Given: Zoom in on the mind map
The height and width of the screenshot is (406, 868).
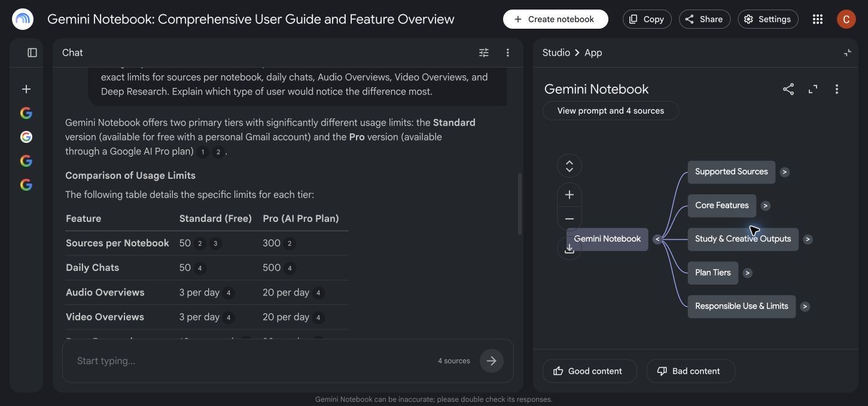Looking at the screenshot, I should pos(569,195).
